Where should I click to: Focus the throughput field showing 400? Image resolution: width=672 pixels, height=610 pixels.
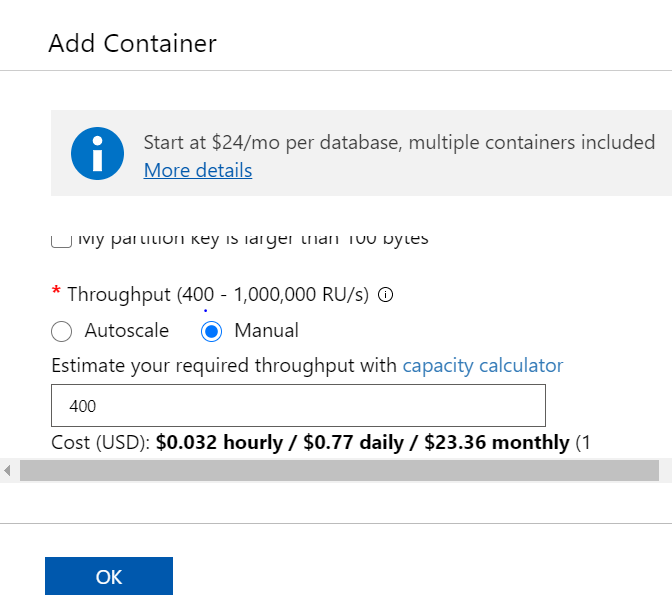coord(298,406)
